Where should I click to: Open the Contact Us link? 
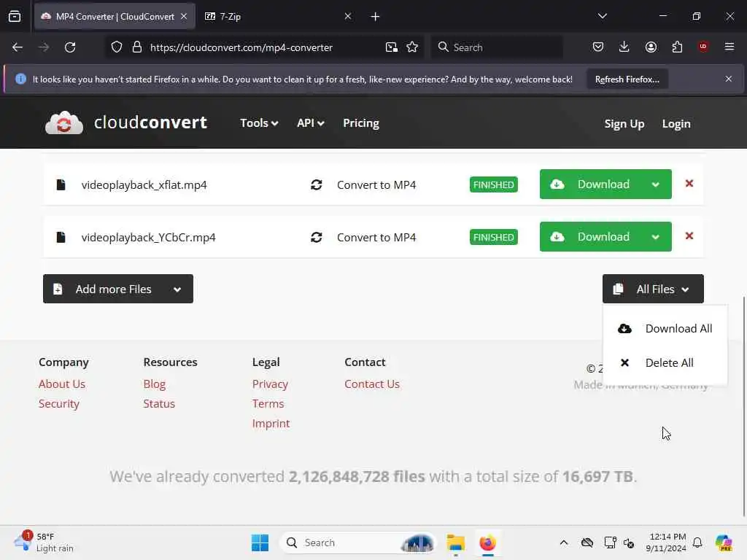(x=372, y=384)
